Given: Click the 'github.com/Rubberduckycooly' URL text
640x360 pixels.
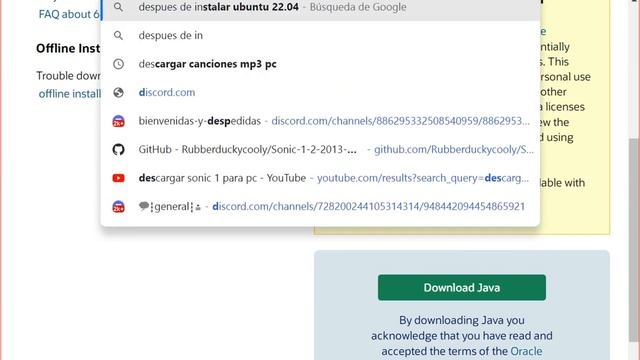Looking at the screenshot, I should point(454,150).
